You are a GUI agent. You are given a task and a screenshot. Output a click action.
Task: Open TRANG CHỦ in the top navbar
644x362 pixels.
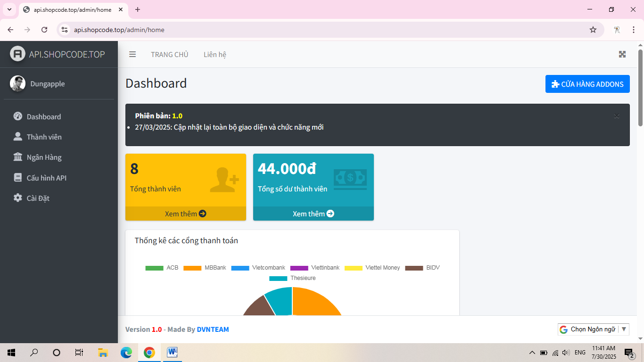[x=170, y=54]
